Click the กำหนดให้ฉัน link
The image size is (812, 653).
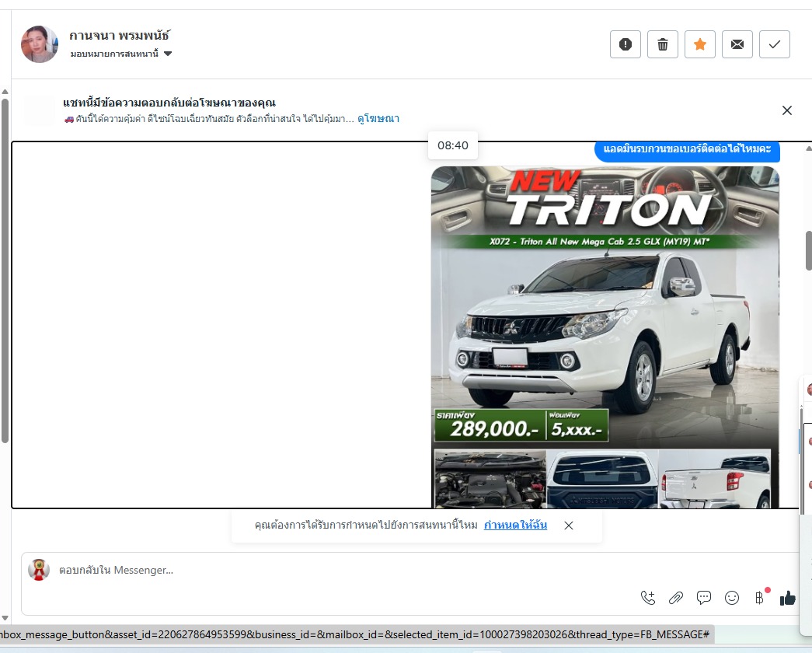(515, 525)
